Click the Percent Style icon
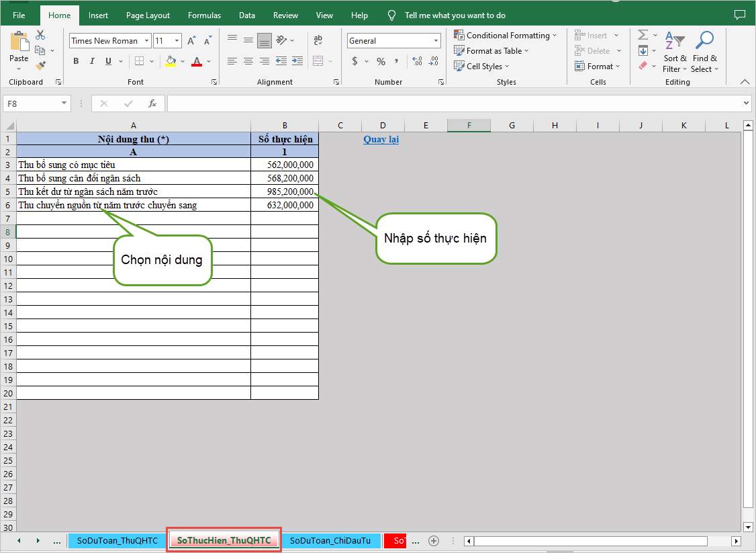756x553 pixels. tap(381, 61)
